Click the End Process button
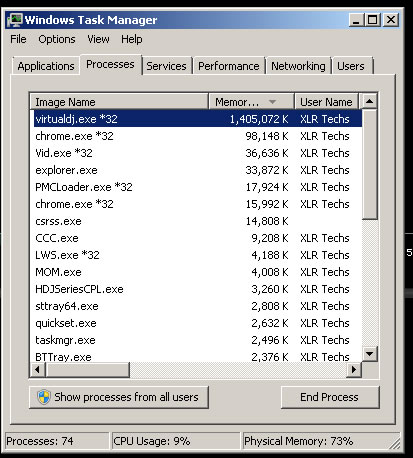Viewport: 413px width, 458px height. pyautogui.click(x=330, y=397)
